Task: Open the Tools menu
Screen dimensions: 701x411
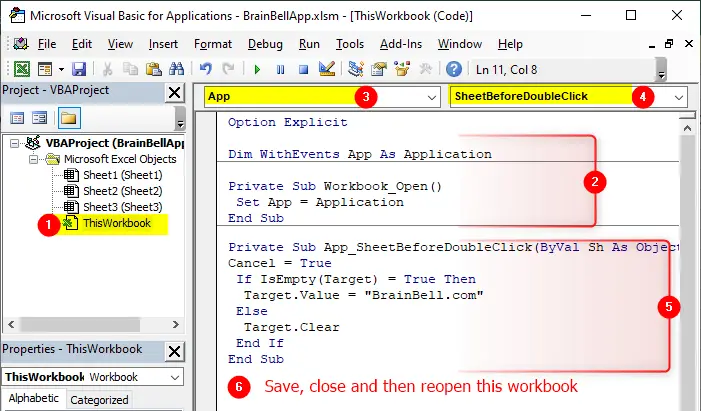Action: pyautogui.click(x=350, y=44)
